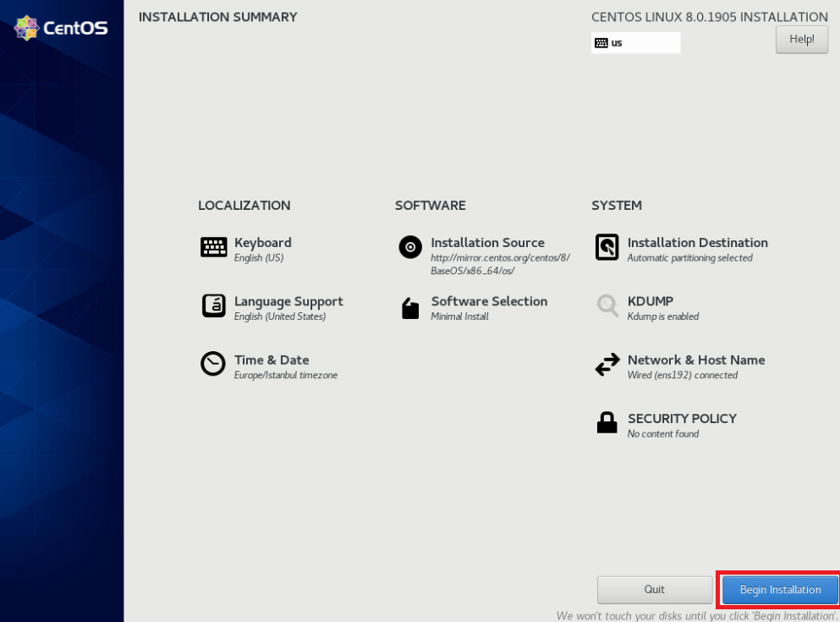Open the Language Support icon

(x=213, y=305)
